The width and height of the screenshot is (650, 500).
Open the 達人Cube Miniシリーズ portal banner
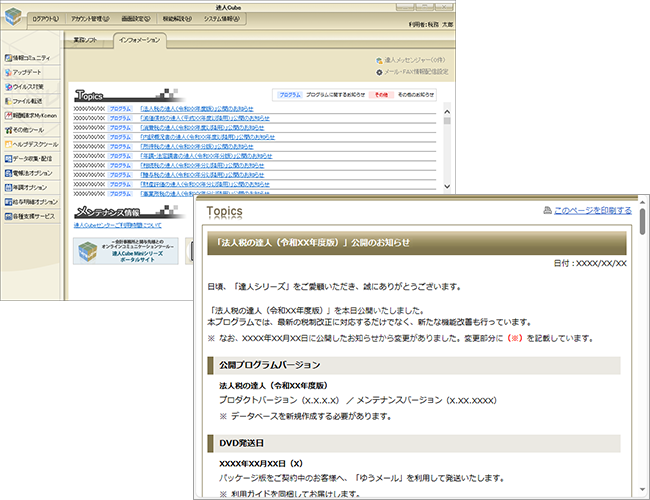click(123, 250)
